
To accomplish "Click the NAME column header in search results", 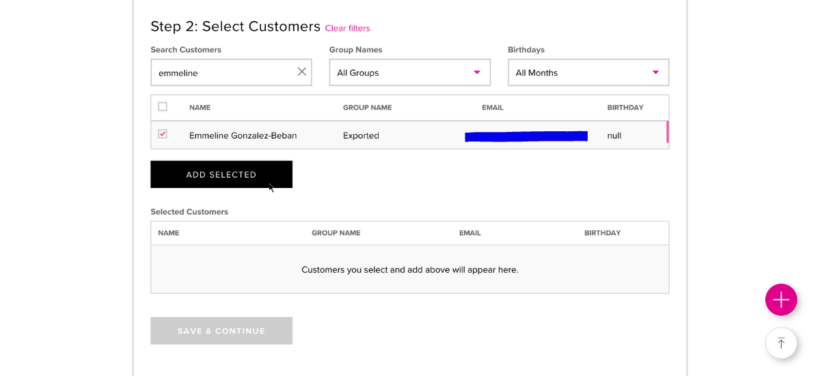I will 200,107.
